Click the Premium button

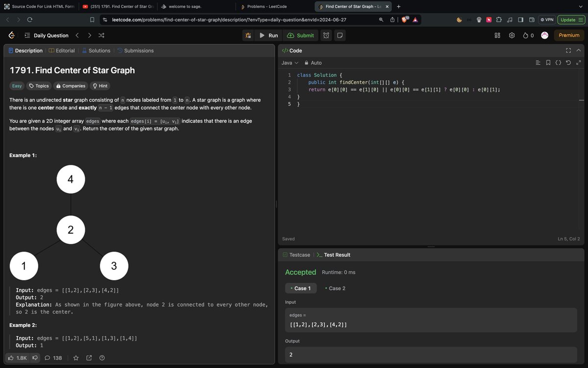569,35
